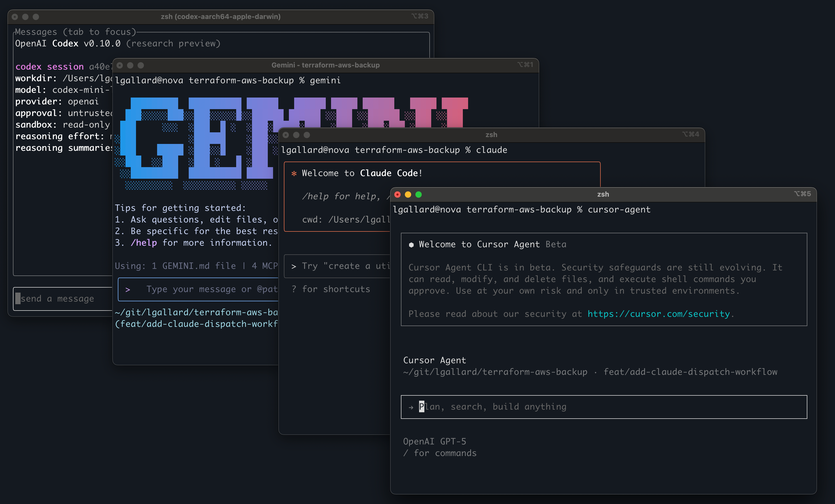Maximize the cursor-agent zsh window
This screenshot has height=504, width=835.
419,195
